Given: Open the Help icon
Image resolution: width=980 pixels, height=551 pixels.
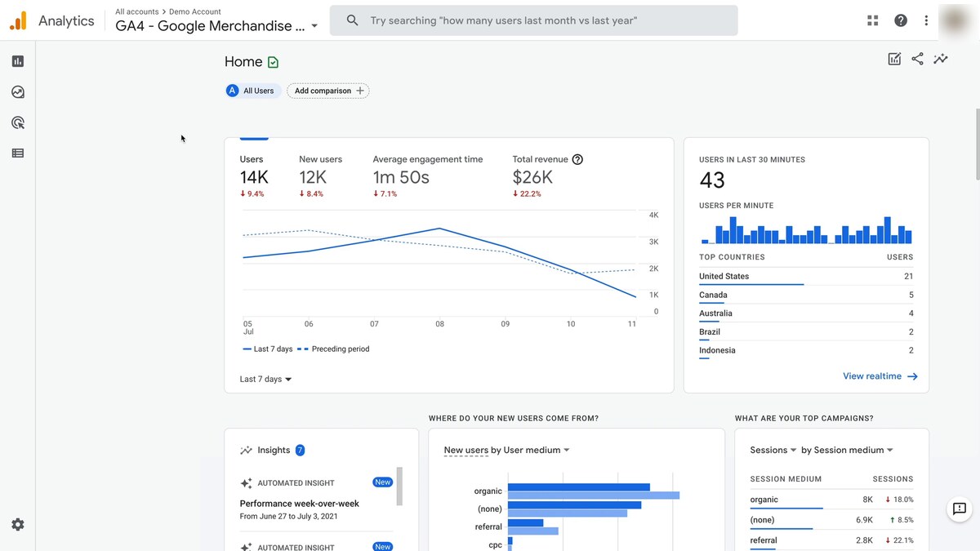Looking at the screenshot, I should tap(901, 20).
